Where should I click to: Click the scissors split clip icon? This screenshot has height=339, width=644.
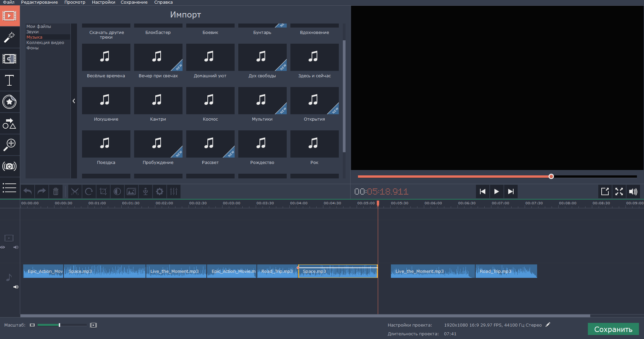pos(75,192)
